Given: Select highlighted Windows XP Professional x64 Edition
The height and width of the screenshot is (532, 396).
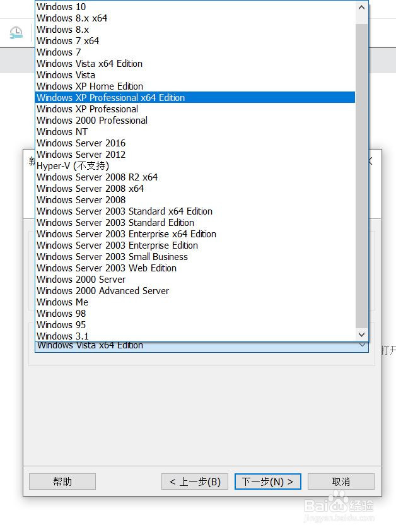Looking at the screenshot, I should [195, 97].
